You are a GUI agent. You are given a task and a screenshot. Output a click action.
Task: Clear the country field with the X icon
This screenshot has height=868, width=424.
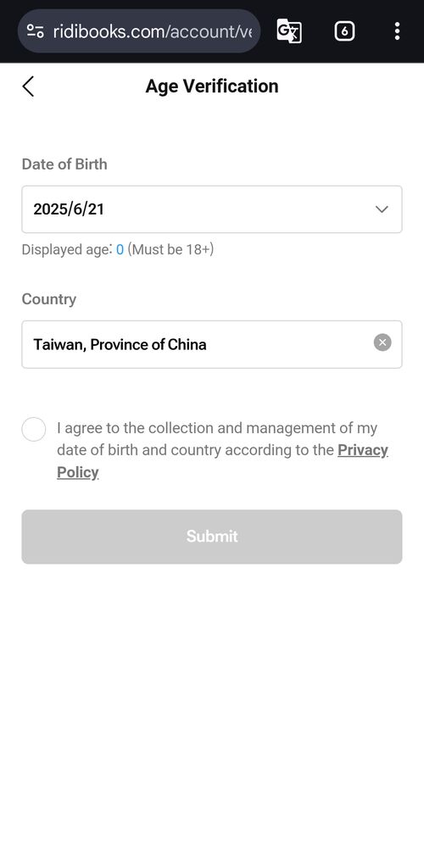[382, 342]
